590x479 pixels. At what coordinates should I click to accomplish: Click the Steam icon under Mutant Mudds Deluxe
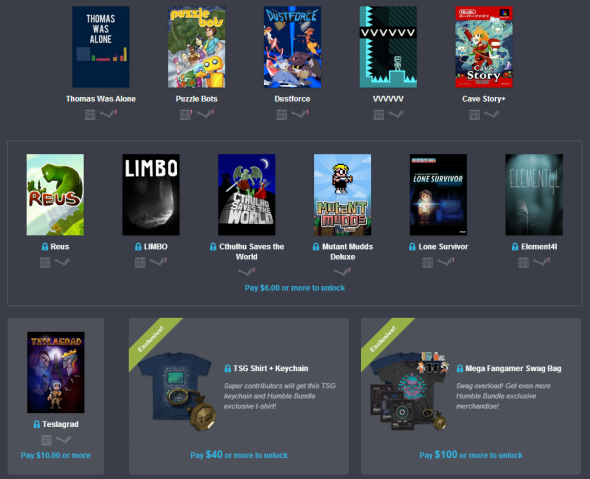[342, 271]
